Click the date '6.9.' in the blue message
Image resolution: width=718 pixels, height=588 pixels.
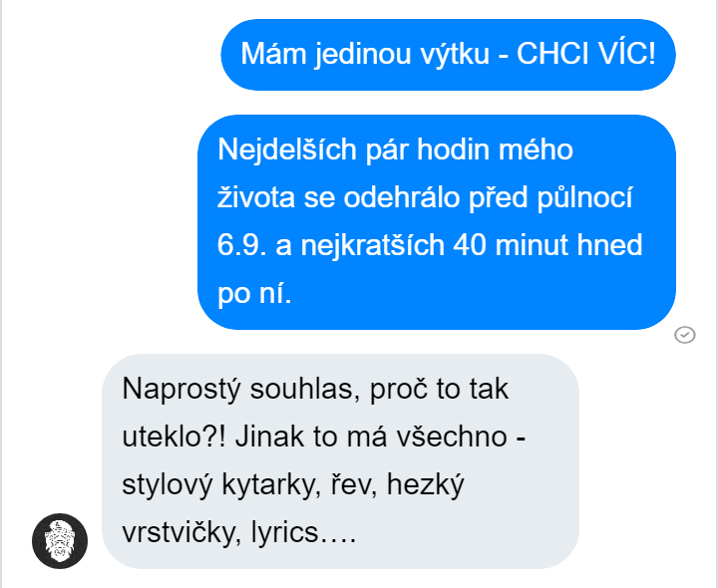241,245
